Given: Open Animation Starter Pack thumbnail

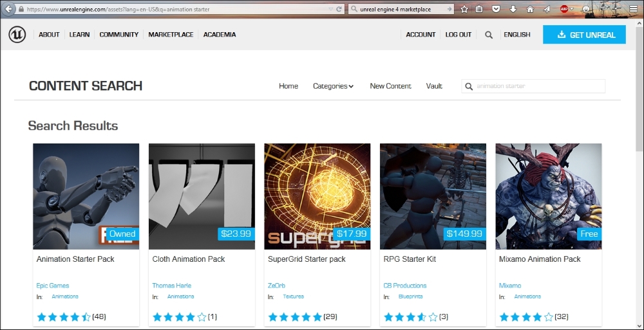Looking at the screenshot, I should coord(86,196).
